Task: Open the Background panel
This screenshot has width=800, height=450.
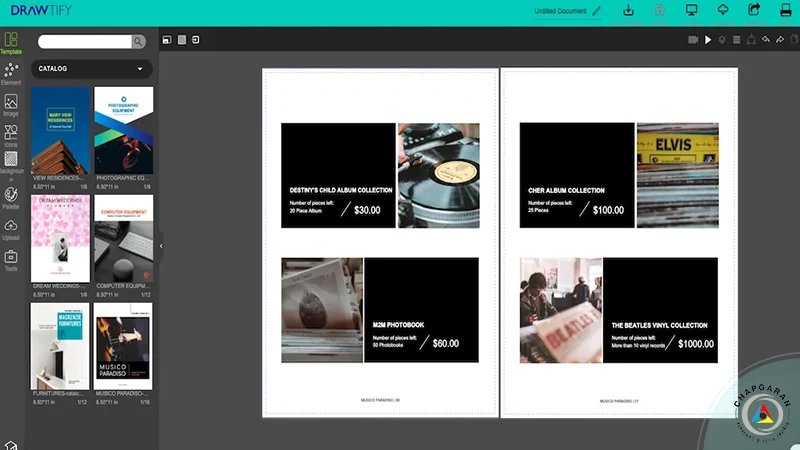Action: [11, 164]
